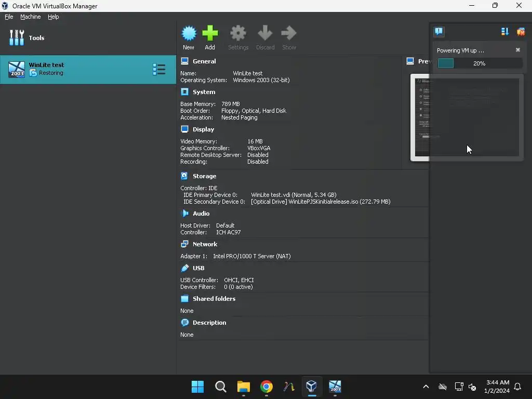Open the WinLite test machine tools menu icon
This screenshot has width=532, height=399.
(159, 69)
